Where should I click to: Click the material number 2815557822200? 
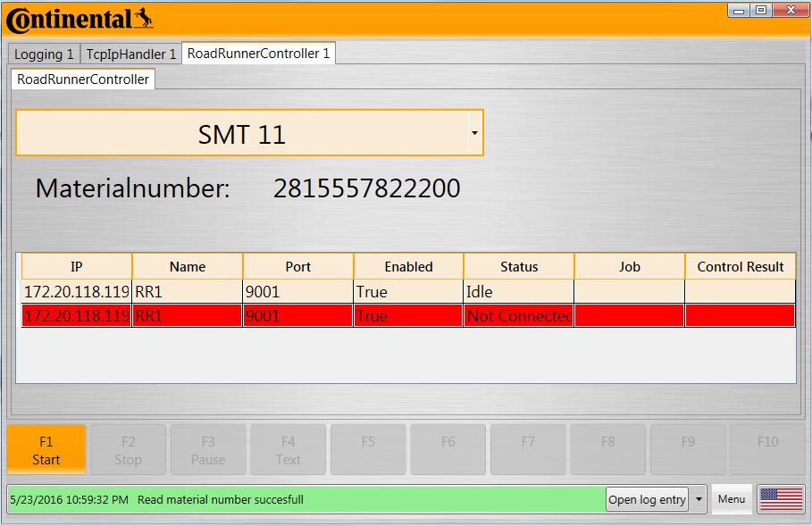click(x=366, y=188)
